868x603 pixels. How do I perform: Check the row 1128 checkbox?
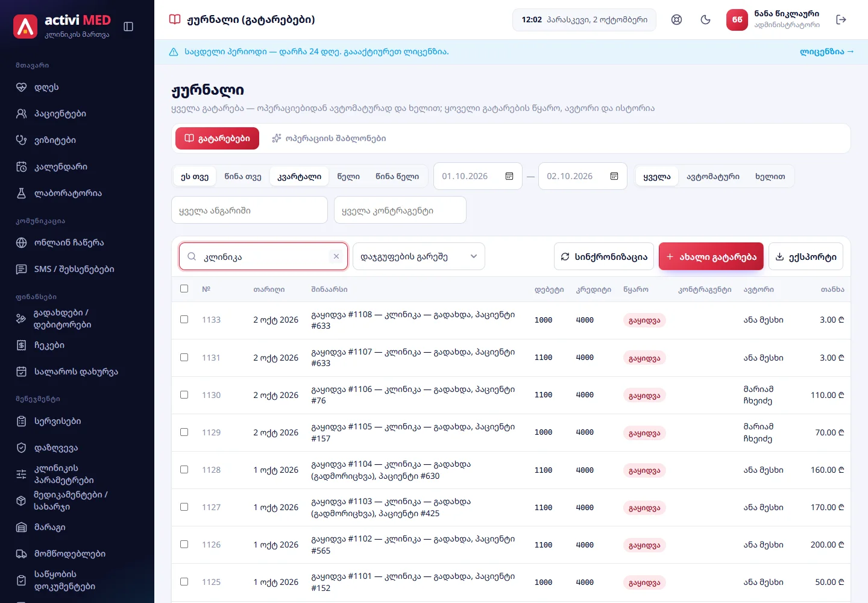pyautogui.click(x=184, y=470)
